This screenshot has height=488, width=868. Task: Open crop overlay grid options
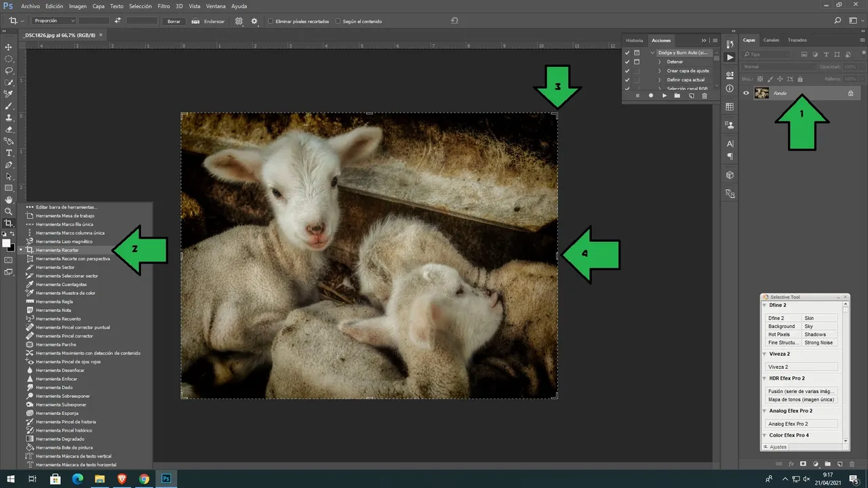tap(239, 21)
